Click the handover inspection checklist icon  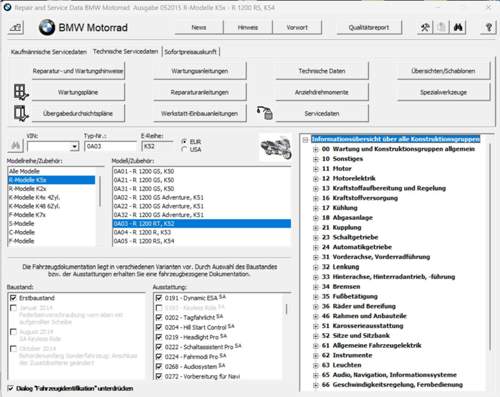pos(21,113)
